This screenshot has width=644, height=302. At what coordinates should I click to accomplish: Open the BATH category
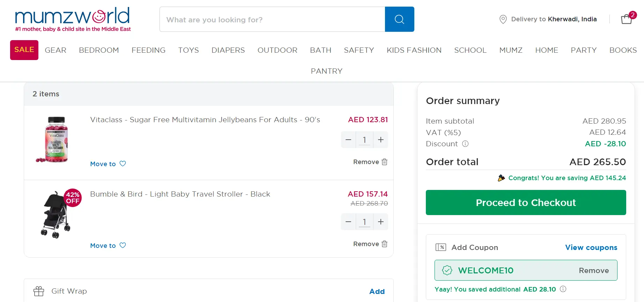tap(321, 50)
